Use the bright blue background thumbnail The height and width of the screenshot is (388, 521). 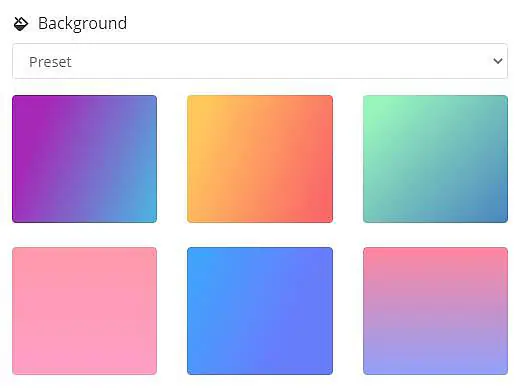tap(260, 311)
